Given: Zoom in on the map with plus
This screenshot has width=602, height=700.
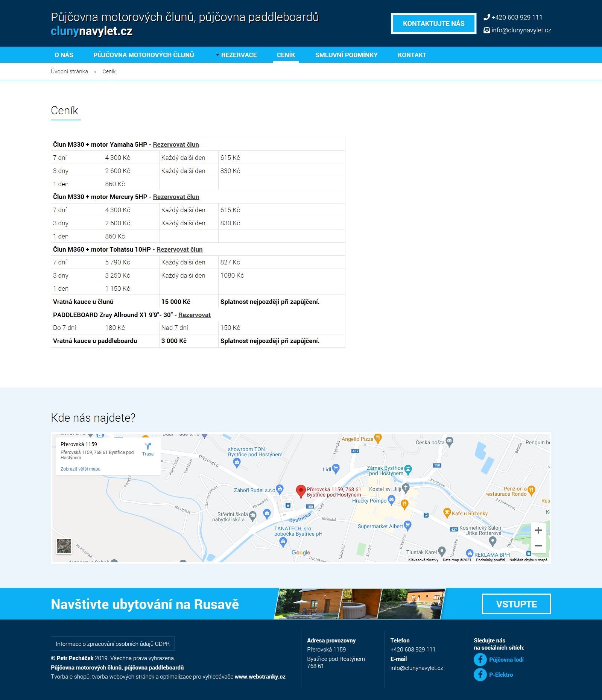Looking at the screenshot, I should tap(538, 530).
